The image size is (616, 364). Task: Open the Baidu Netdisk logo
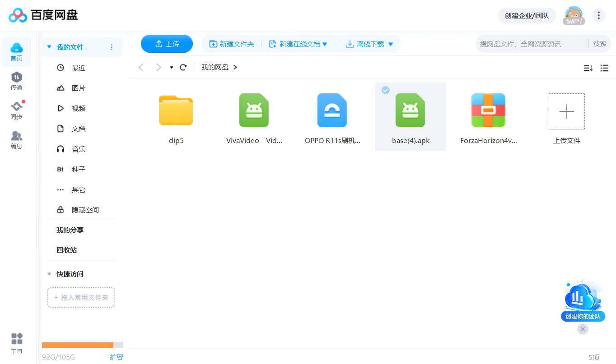[x=43, y=15]
